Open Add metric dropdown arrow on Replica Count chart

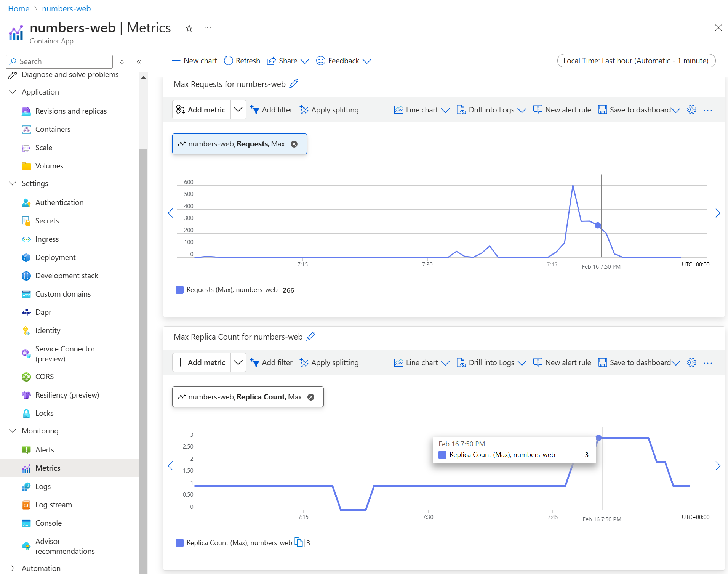(238, 362)
